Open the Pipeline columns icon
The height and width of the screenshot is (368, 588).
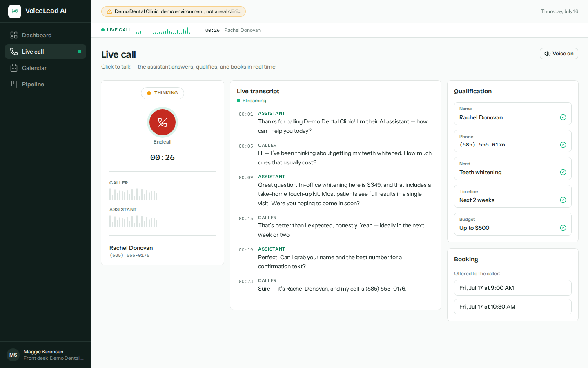click(14, 84)
